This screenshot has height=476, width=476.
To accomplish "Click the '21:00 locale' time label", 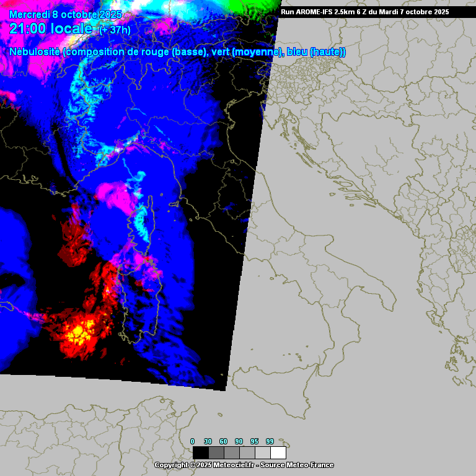I will pos(51,29).
